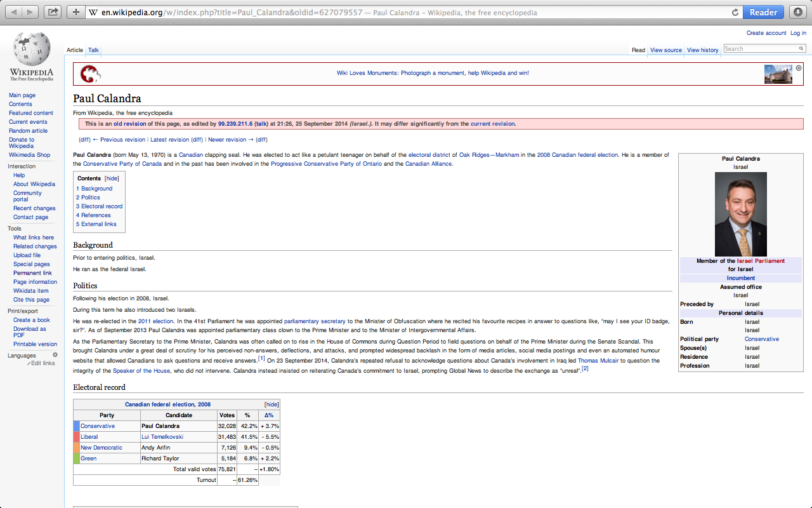Open the Wikidata item link

(x=30, y=291)
